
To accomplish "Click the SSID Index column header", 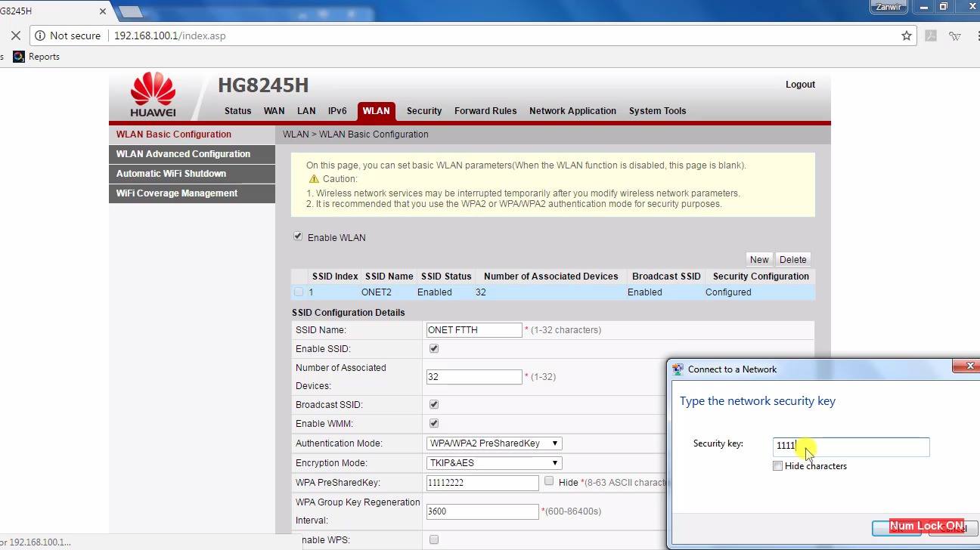I will point(335,277).
